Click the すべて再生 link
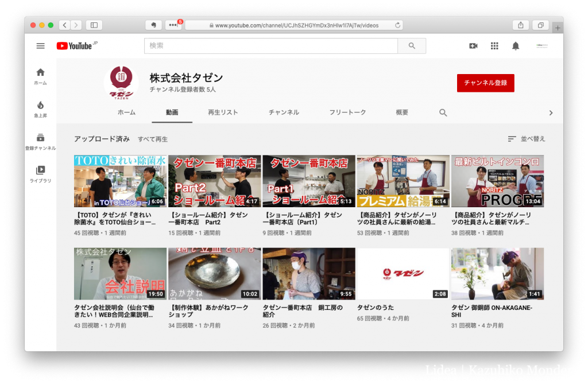588x384 pixels. [153, 139]
